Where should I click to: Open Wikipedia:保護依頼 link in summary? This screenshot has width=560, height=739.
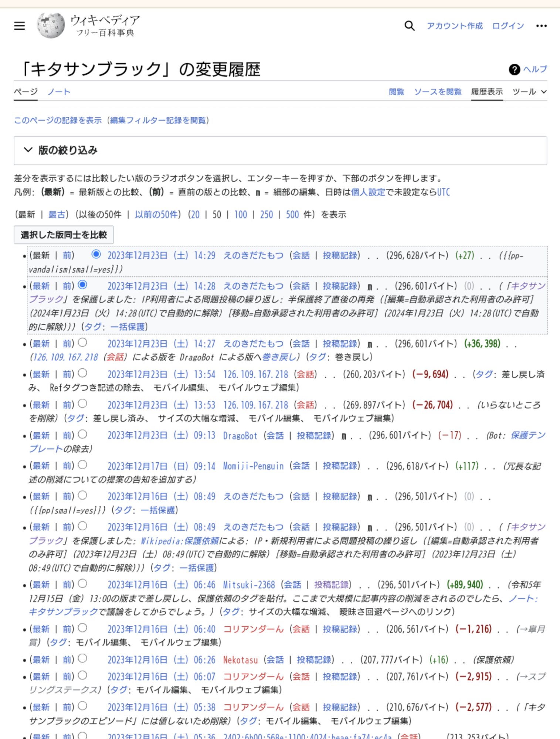180,541
